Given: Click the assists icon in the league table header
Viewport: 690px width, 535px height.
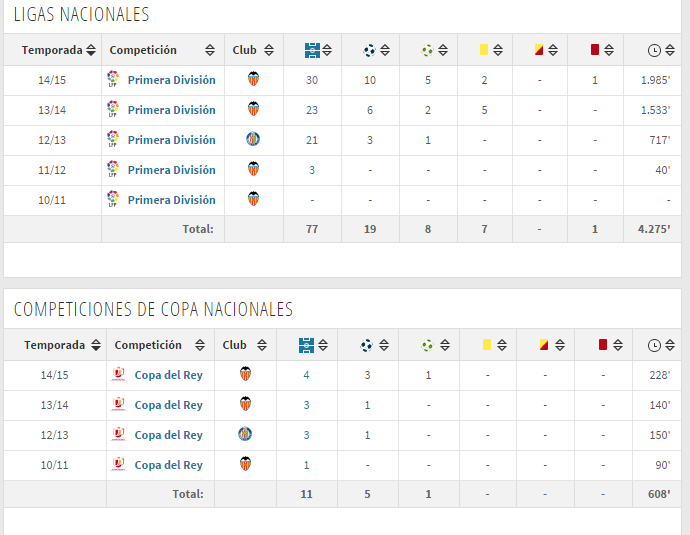Looking at the screenshot, I should [427, 51].
